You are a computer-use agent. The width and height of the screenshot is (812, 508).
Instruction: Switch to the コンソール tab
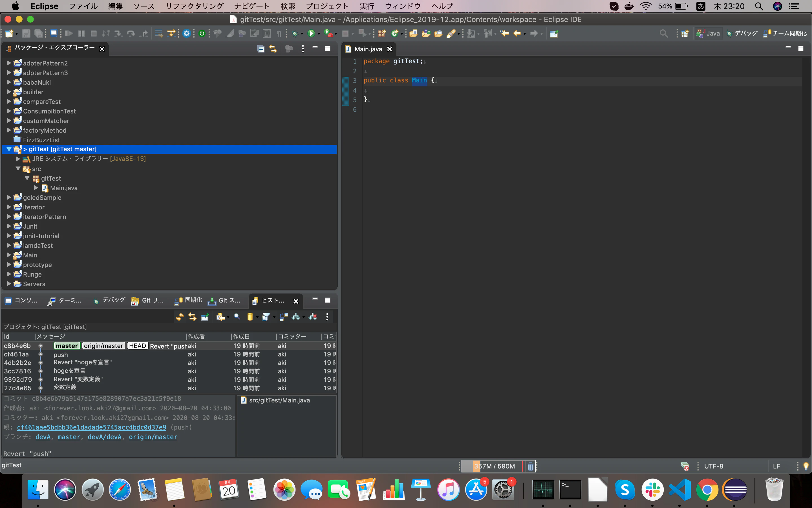(21, 300)
